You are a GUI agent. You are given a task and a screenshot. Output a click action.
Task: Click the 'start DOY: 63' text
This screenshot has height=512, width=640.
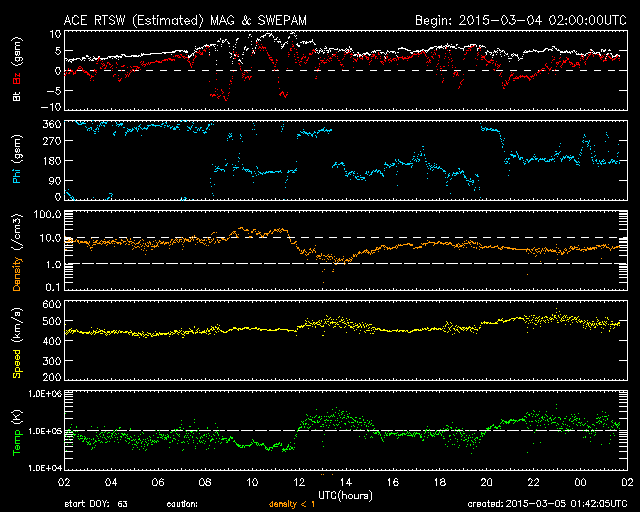[x=96, y=504]
